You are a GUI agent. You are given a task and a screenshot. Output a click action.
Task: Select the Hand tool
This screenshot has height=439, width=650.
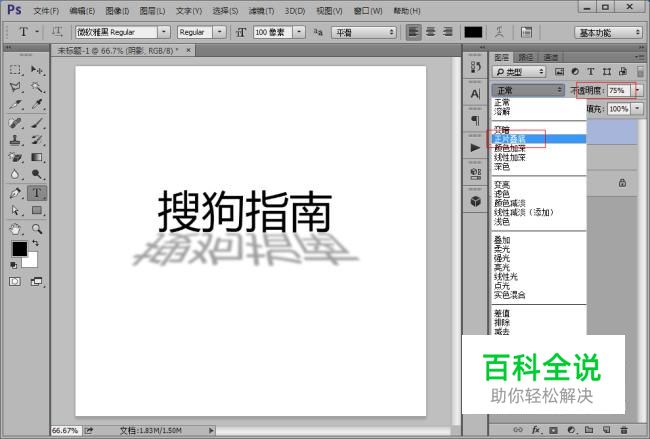(x=15, y=228)
